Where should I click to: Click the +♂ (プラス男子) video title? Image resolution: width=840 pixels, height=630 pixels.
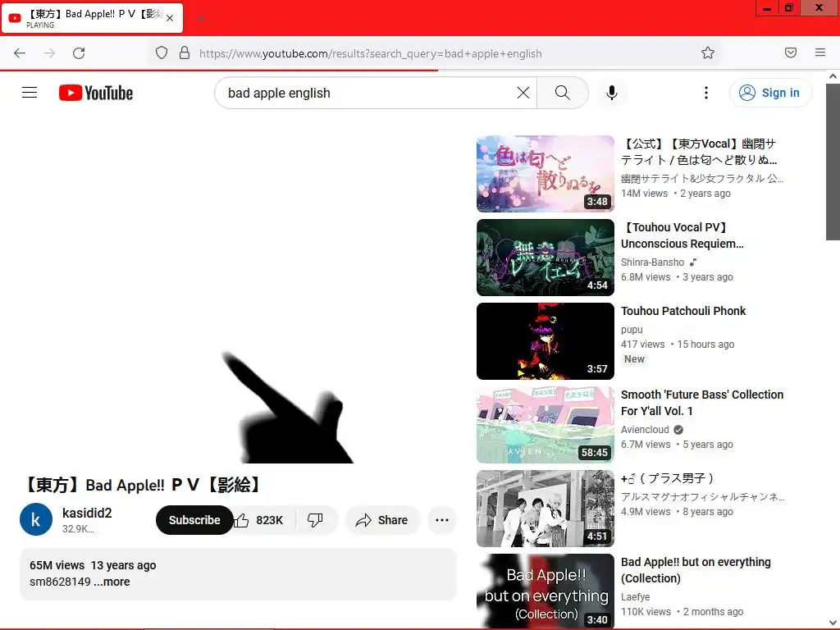click(x=667, y=478)
